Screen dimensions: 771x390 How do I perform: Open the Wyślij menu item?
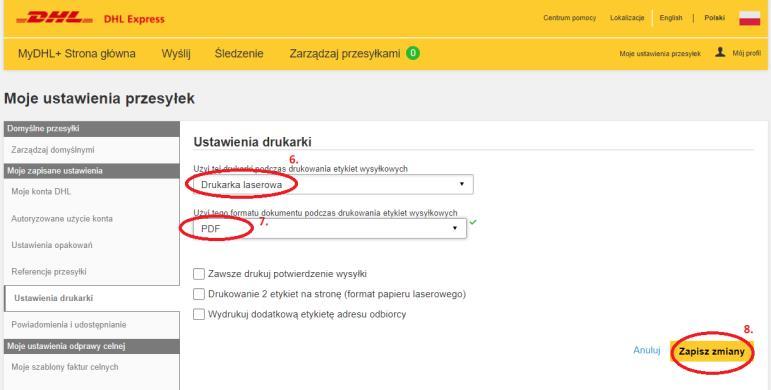(176, 54)
